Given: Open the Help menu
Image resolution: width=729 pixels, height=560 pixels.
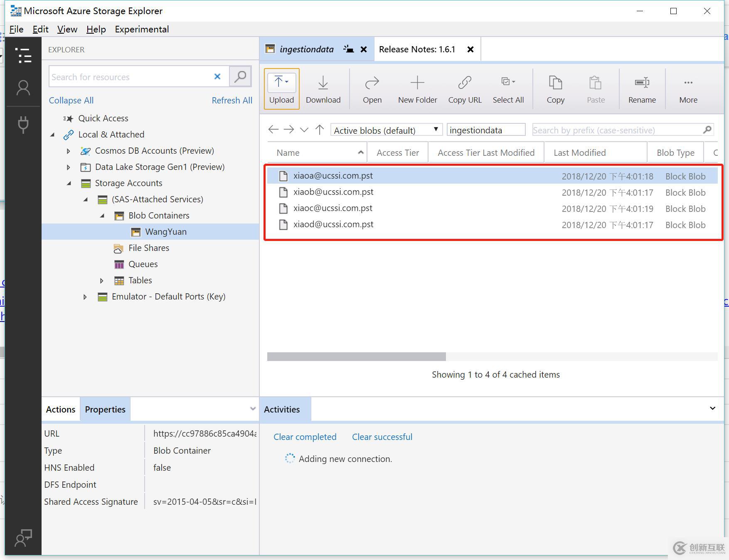Looking at the screenshot, I should point(96,29).
